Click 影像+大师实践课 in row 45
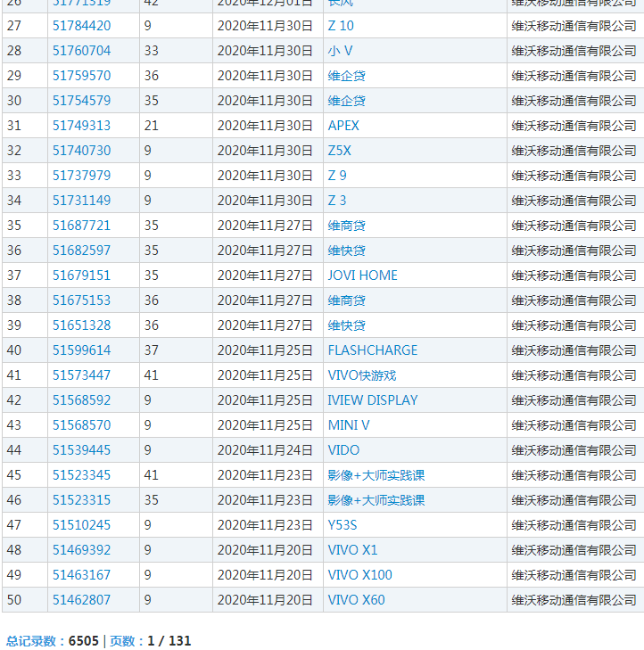Screen dimensions: 644x650 [x=376, y=474]
